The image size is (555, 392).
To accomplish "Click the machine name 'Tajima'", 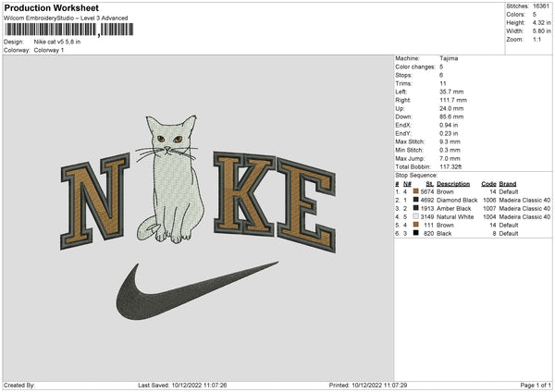I will 449,58.
